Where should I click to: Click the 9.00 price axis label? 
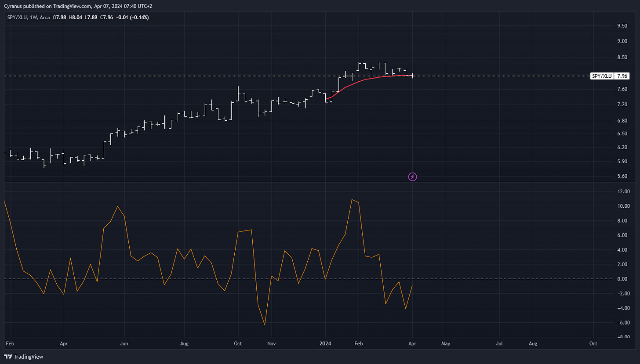(x=622, y=41)
